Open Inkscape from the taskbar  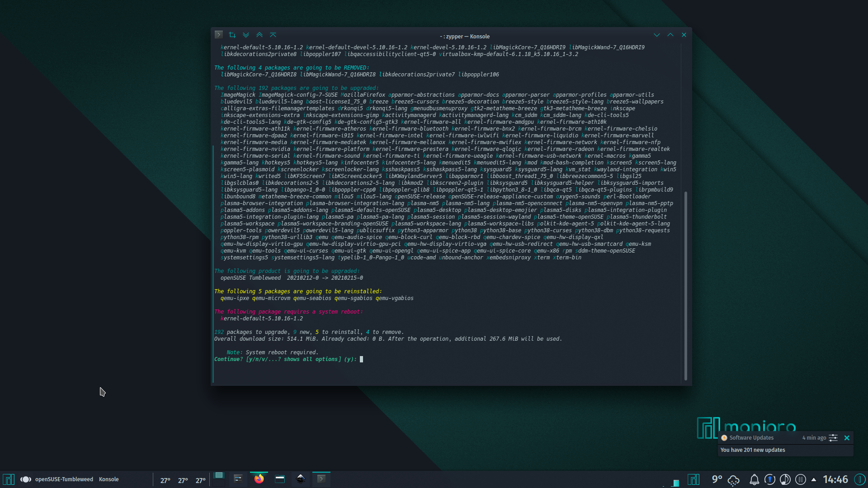tap(301, 479)
